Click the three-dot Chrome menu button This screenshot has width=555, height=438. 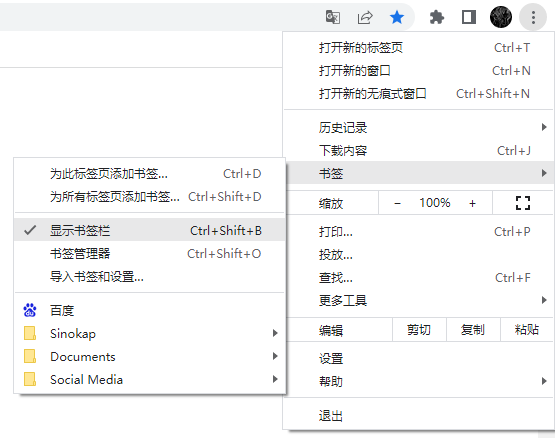[x=533, y=17]
